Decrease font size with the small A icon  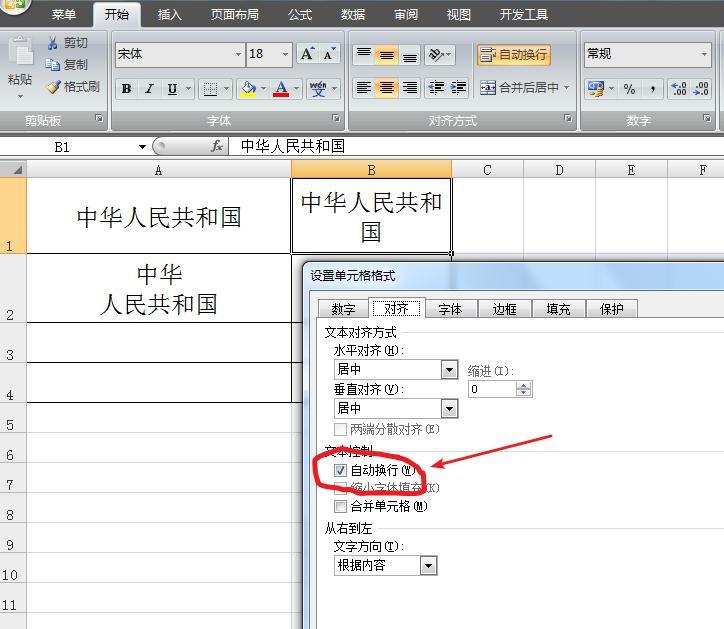(x=329, y=54)
